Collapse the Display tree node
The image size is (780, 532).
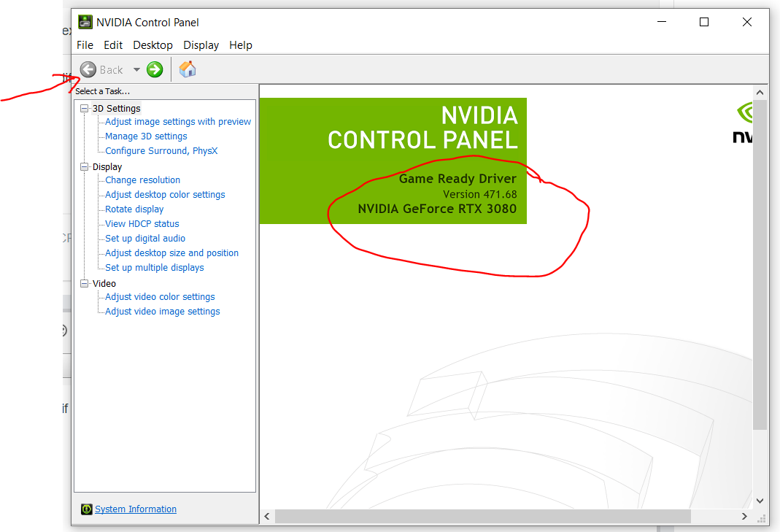click(85, 166)
